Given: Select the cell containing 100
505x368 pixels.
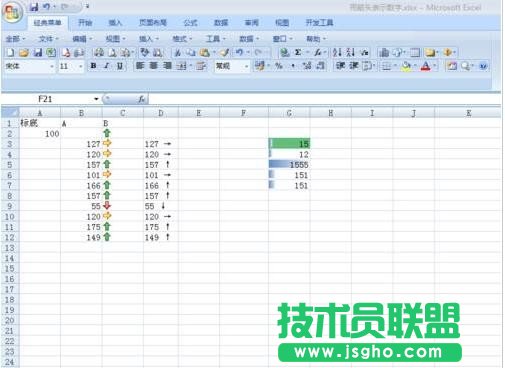Looking at the screenshot, I should click(40, 134).
